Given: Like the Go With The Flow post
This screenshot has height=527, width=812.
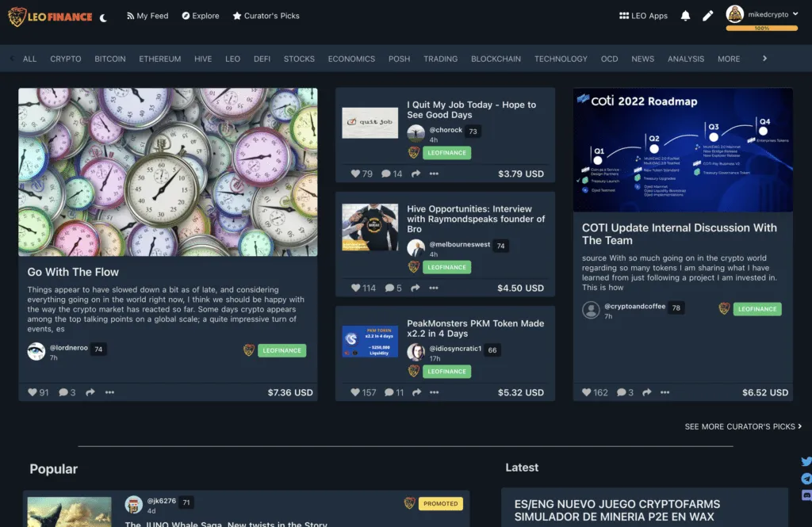Looking at the screenshot, I should pyautogui.click(x=32, y=392).
